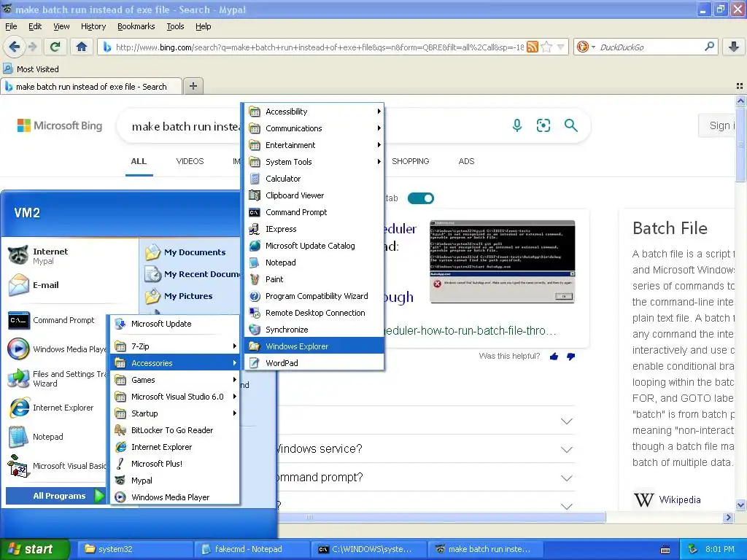Image resolution: width=747 pixels, height=560 pixels.
Task: Open Remote Desktop Connection
Action: [314, 313]
